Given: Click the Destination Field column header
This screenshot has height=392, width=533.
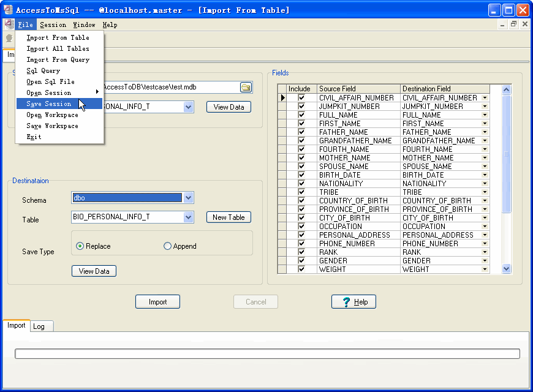Looking at the screenshot, I should [445, 89].
